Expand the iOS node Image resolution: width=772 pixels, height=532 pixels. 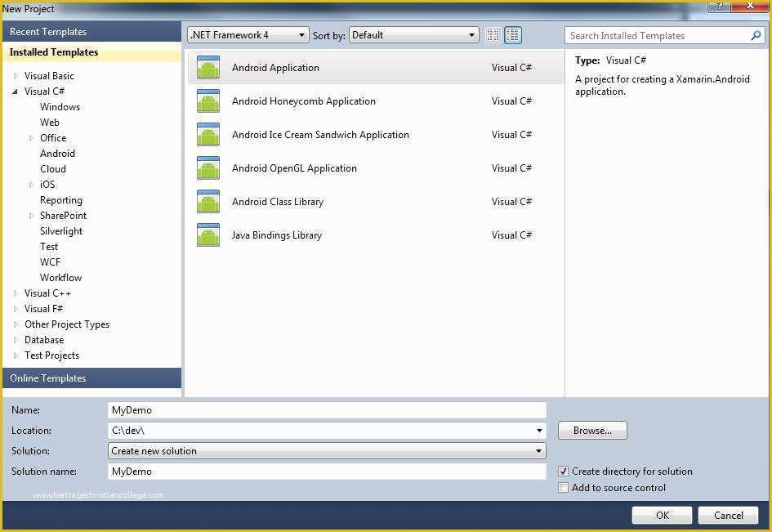click(31, 184)
